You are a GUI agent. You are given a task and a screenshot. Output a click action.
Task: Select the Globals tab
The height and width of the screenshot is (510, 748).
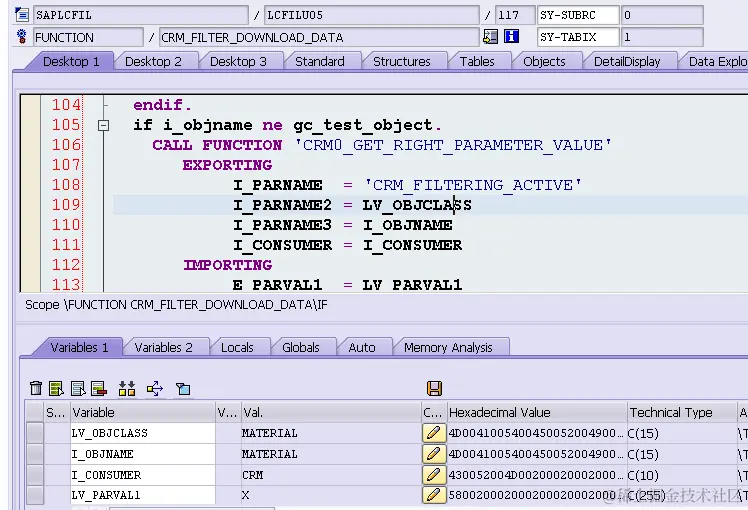(301, 347)
